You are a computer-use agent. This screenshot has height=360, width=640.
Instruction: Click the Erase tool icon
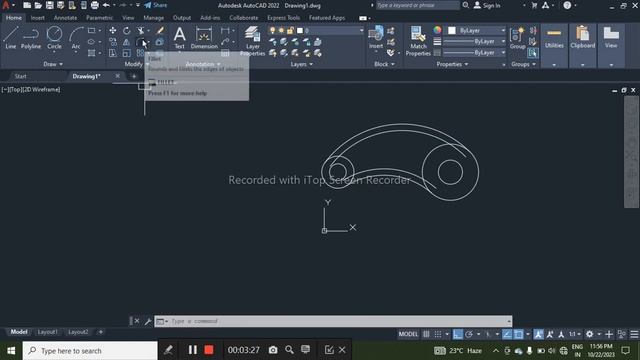click(x=160, y=31)
